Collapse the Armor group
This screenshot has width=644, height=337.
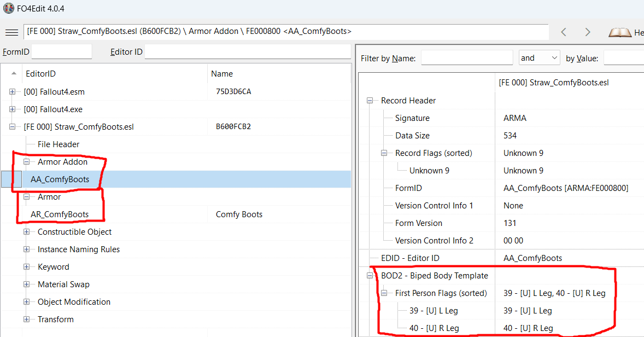coord(27,197)
